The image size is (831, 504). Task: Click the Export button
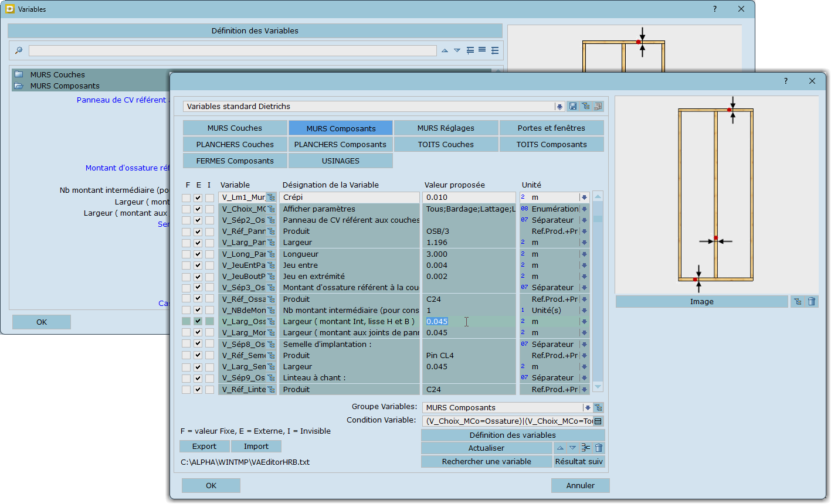[205, 446]
